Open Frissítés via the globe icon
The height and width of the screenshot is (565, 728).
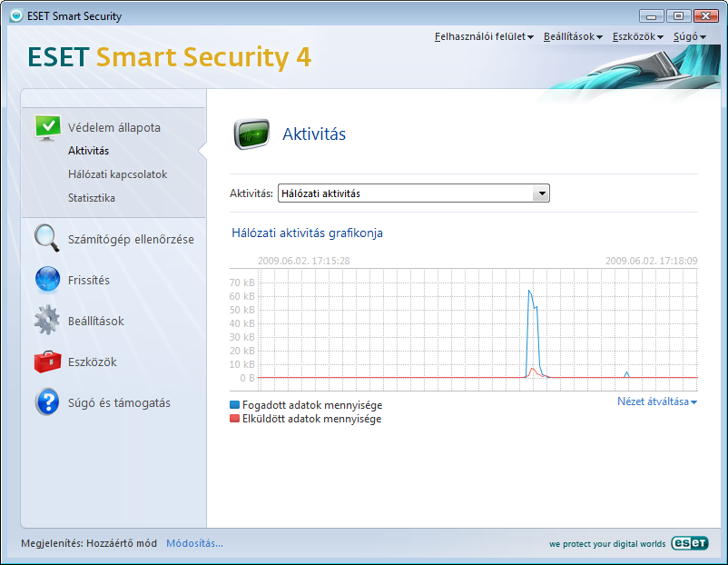point(47,279)
